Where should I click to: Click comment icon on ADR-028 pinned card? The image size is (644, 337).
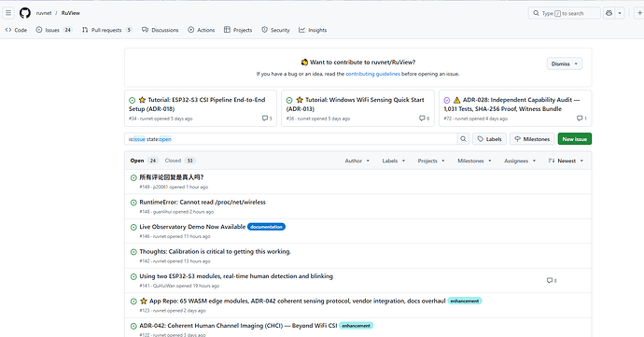click(580, 119)
